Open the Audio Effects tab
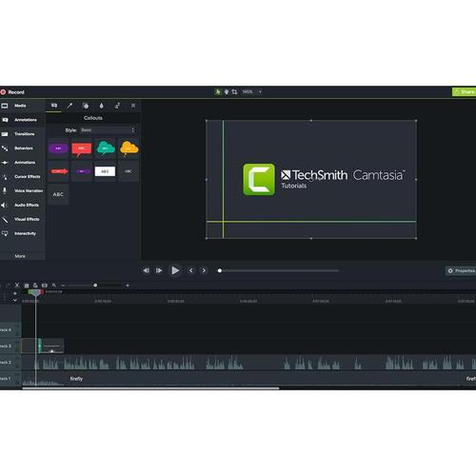This screenshot has height=476, width=476. (x=23, y=205)
